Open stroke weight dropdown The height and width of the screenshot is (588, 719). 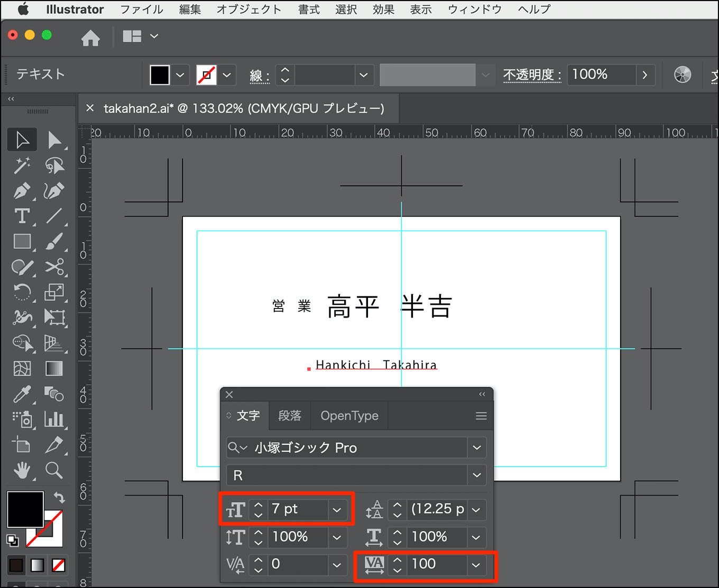363,75
